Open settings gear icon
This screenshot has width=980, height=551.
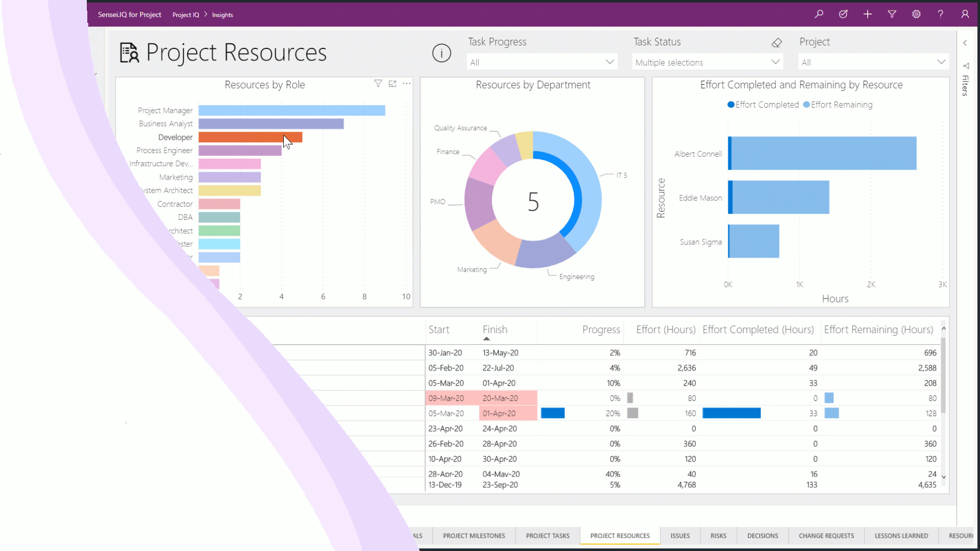coord(916,14)
